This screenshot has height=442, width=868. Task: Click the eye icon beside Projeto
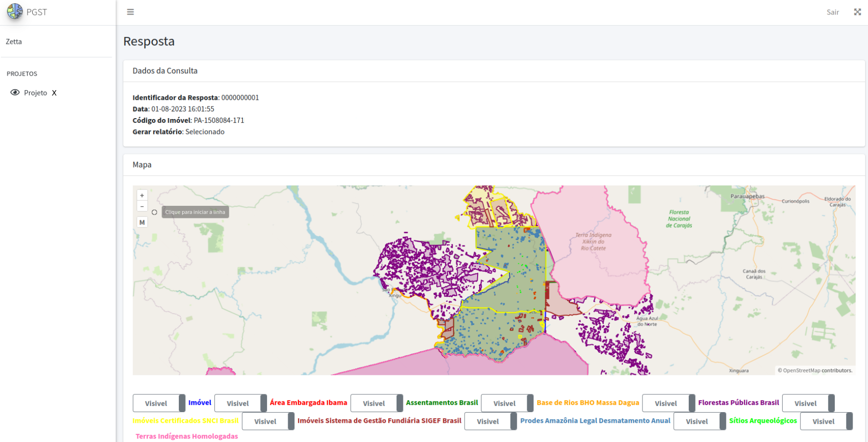15,93
